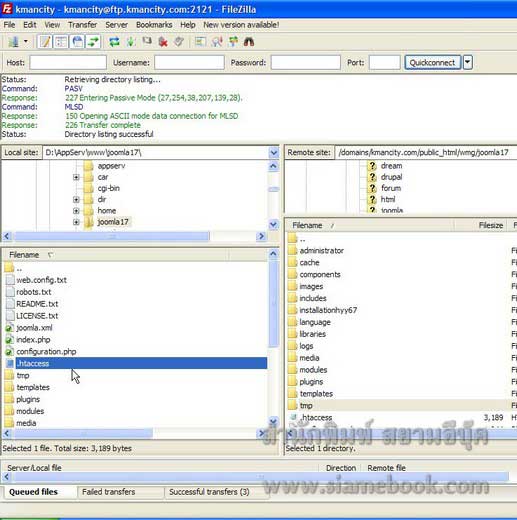
Task: Expand the joomla17 folder in local tree
Action: coord(76,222)
